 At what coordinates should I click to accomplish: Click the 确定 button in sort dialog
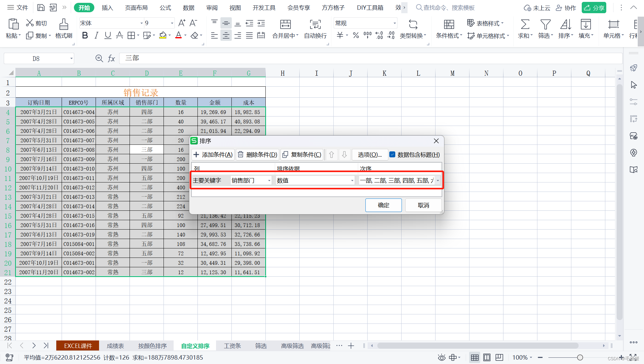(383, 205)
